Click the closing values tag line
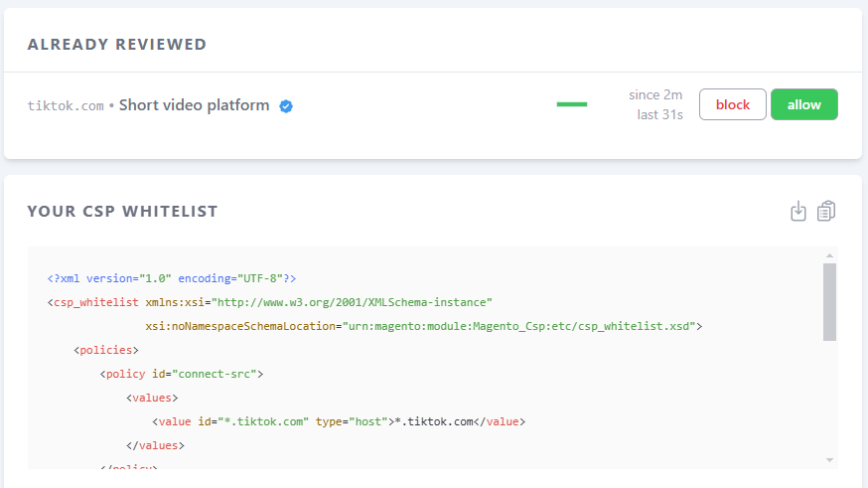This screenshot has height=488, width=868. 155,445
